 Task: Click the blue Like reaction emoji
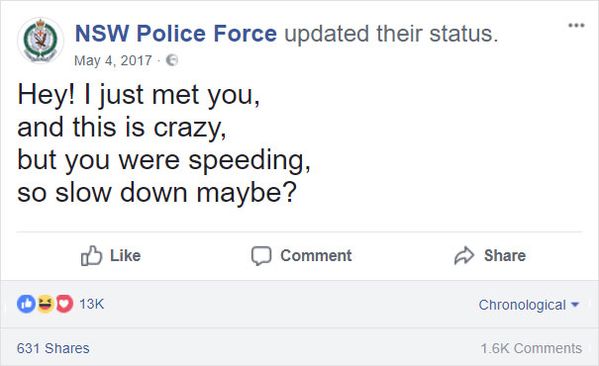26,304
